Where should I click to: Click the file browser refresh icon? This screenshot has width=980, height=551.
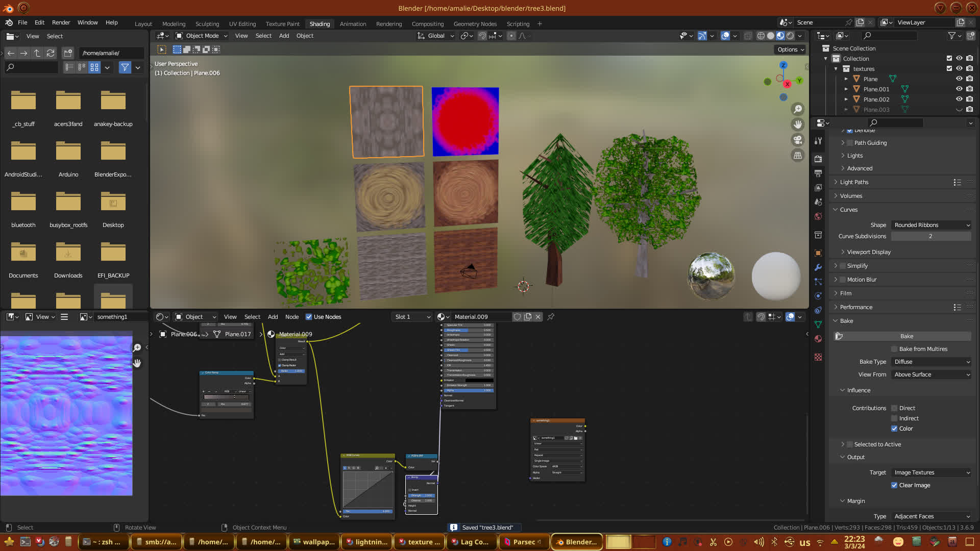pyautogui.click(x=50, y=53)
